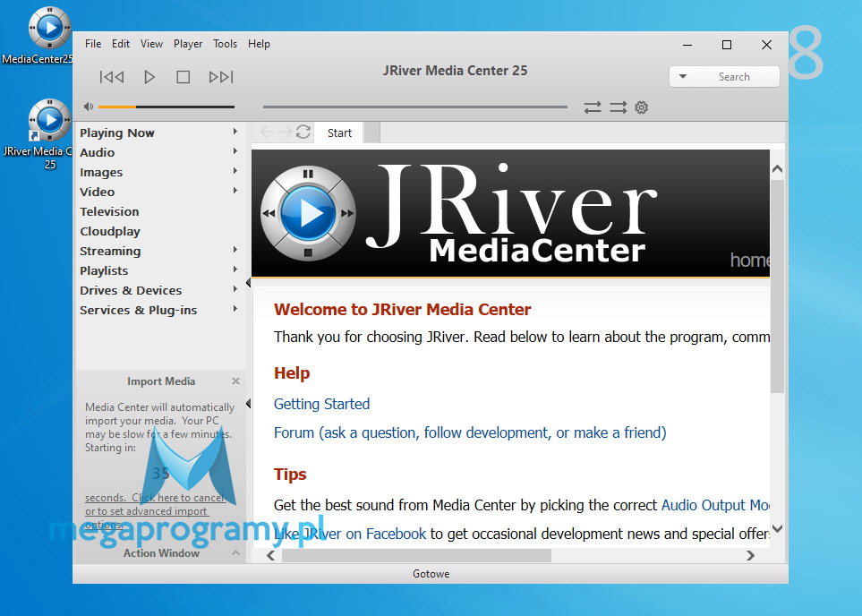Expand the Images submenu arrow
This screenshot has width=862, height=616.
[x=235, y=171]
